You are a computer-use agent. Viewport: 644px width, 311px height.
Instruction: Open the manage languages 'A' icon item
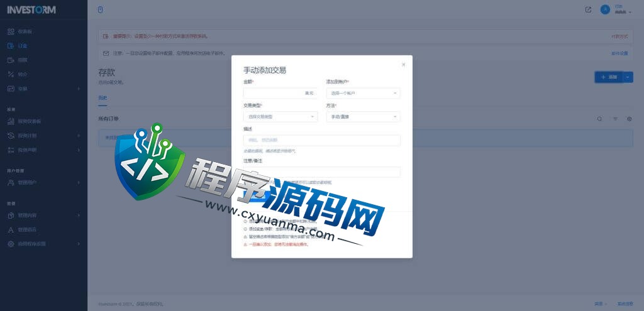click(x=11, y=229)
